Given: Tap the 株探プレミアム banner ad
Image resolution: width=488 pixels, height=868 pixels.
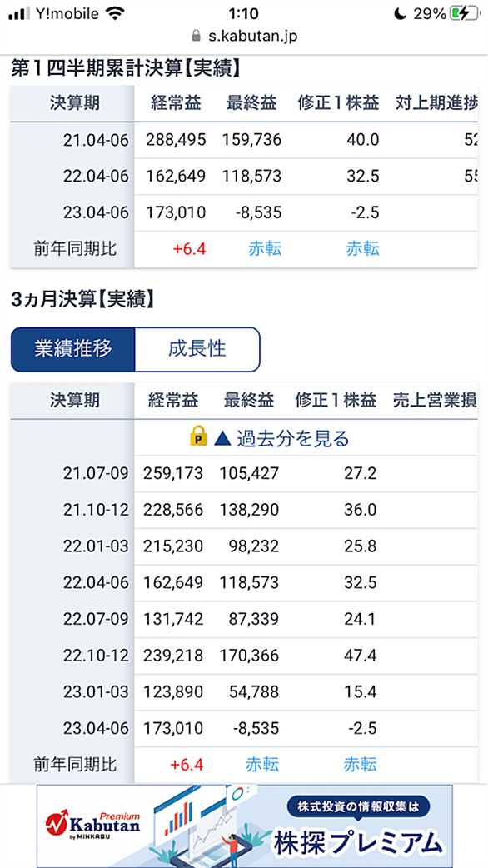Looking at the screenshot, I should coord(244,826).
